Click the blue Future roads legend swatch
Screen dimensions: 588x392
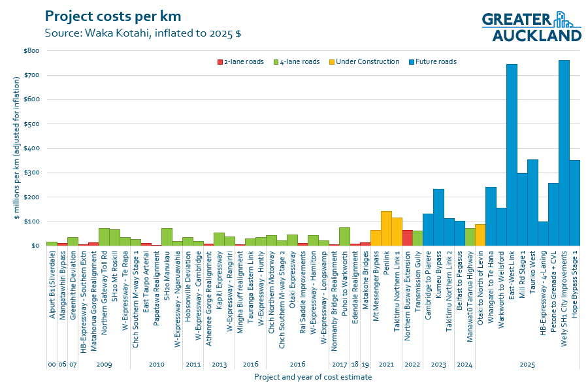412,62
